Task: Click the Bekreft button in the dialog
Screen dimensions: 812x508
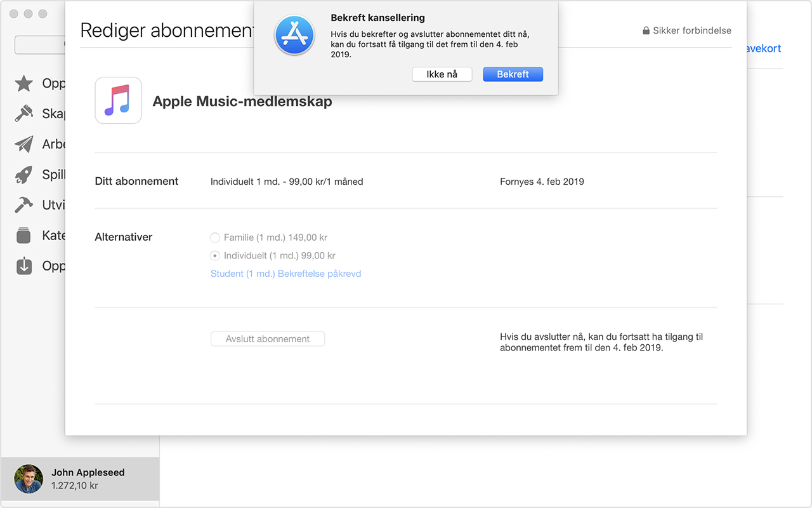Action: (513, 74)
